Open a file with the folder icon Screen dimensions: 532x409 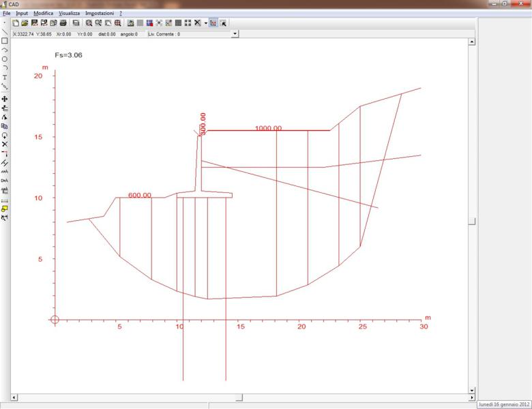[25, 23]
